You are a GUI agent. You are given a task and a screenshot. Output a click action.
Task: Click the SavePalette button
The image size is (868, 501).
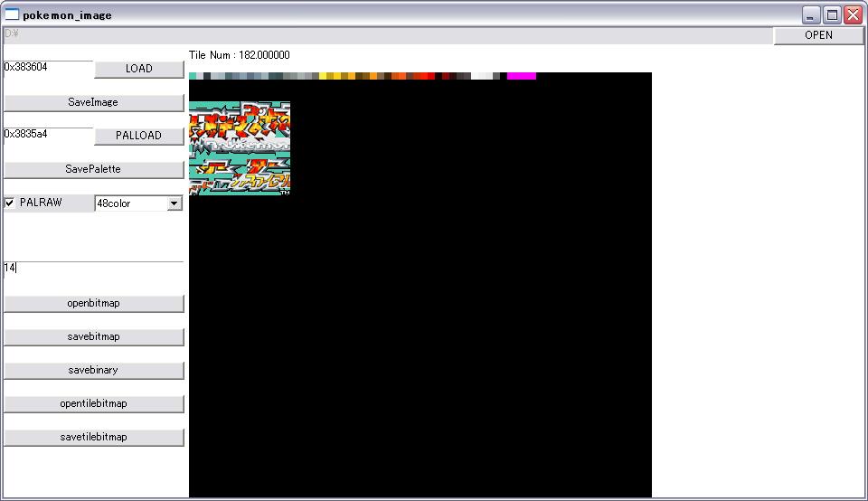click(x=93, y=169)
